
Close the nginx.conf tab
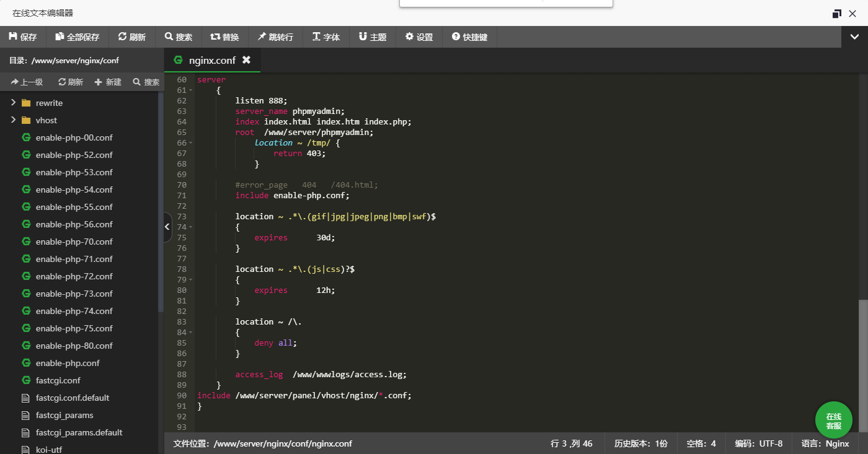point(246,60)
